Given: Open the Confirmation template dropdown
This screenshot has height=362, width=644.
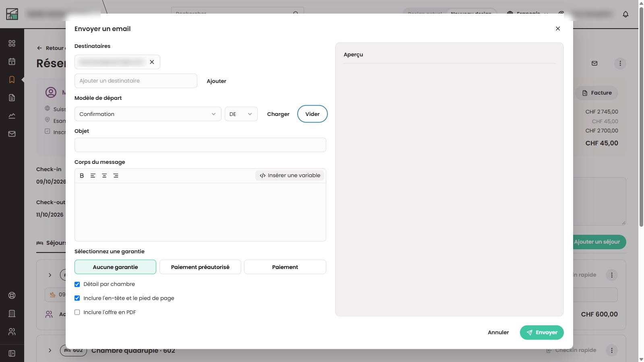Looking at the screenshot, I should 148,114.
